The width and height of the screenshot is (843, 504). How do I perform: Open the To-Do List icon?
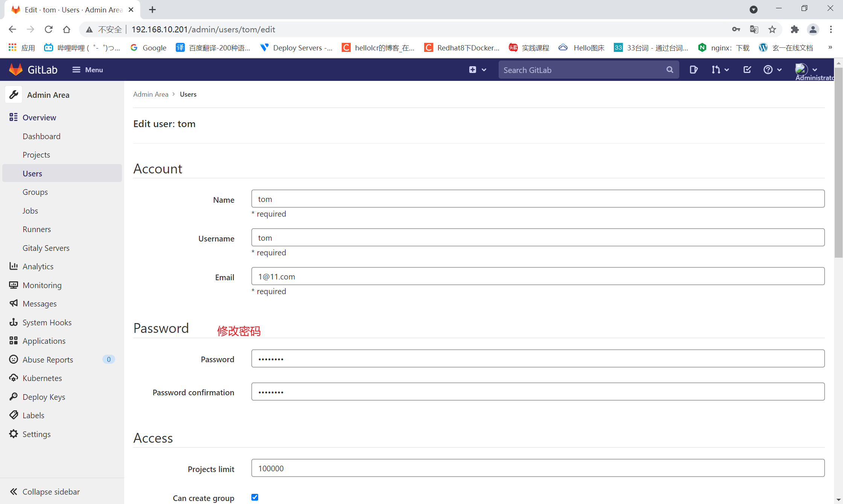click(747, 70)
